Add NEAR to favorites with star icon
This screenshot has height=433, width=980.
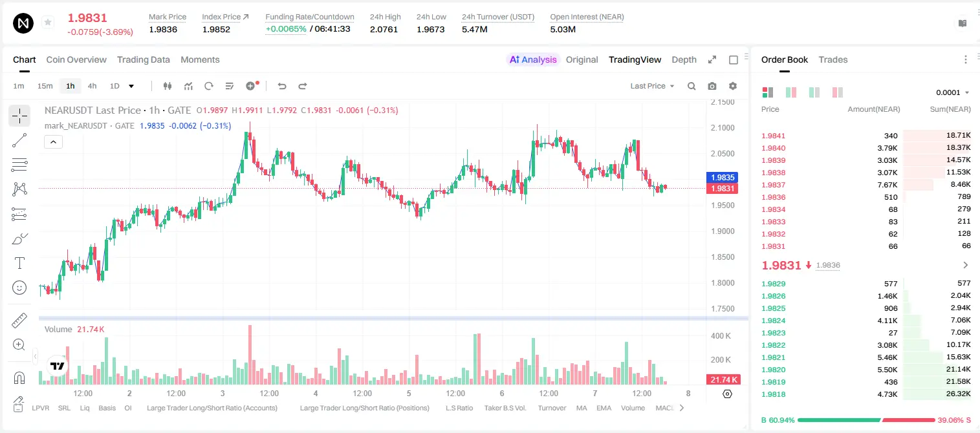tap(48, 23)
